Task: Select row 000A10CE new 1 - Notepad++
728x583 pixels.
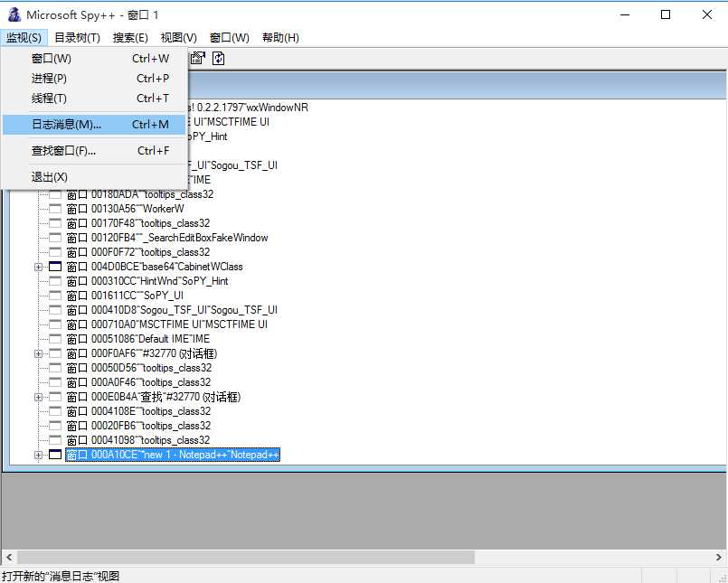Action: click(x=173, y=455)
